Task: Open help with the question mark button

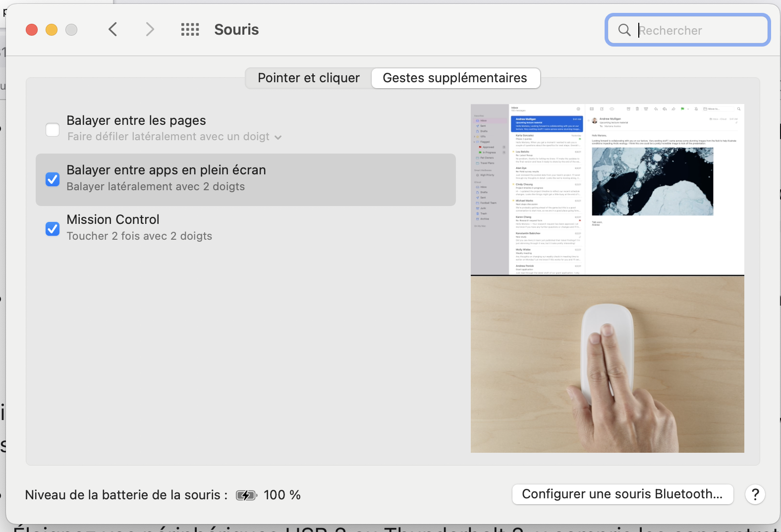Action: tap(755, 494)
